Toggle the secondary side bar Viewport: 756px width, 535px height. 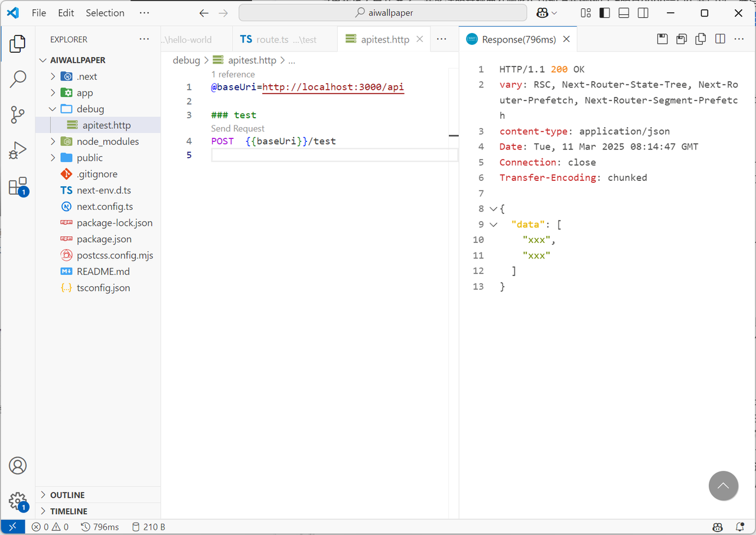click(643, 13)
